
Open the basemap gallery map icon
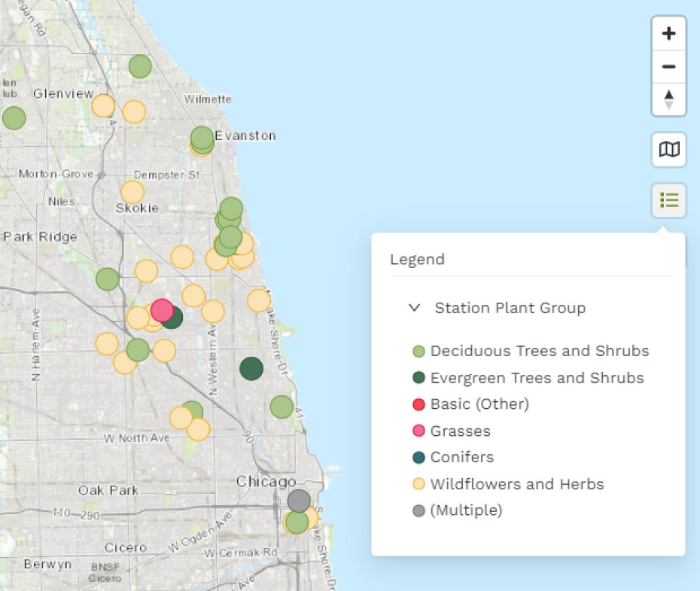668,150
